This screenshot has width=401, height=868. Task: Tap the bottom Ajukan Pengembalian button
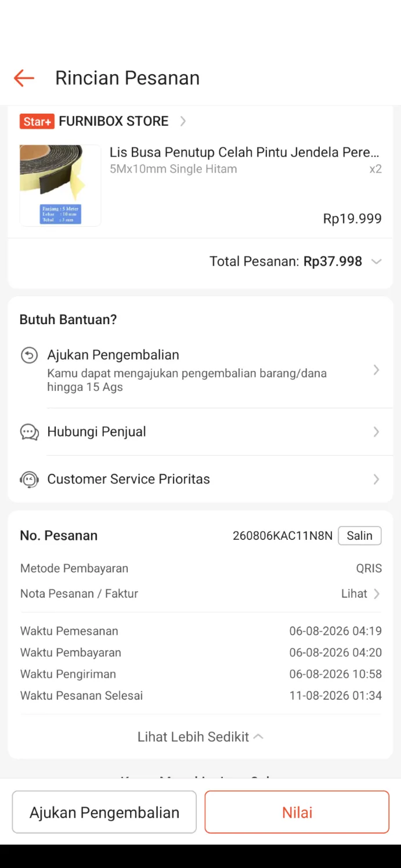pos(104,812)
